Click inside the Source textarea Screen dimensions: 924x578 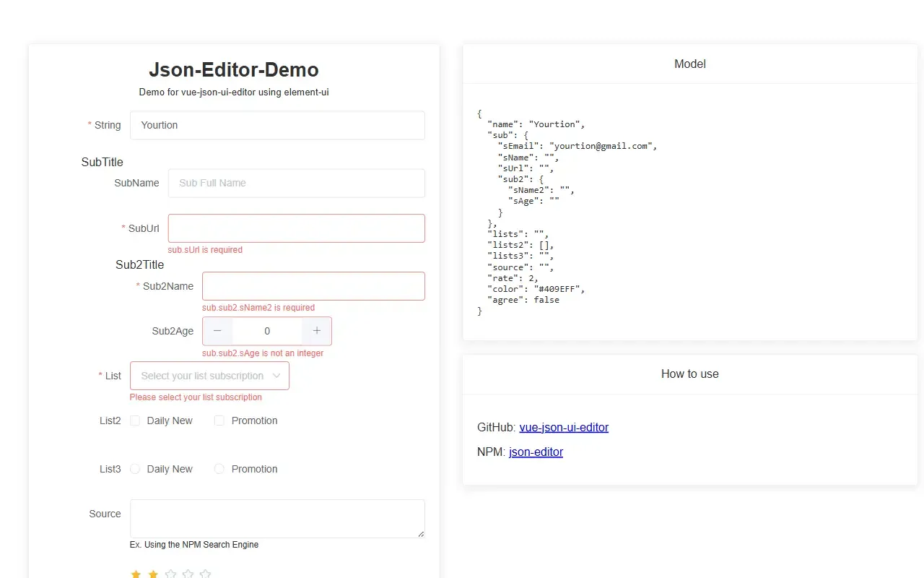pos(277,518)
